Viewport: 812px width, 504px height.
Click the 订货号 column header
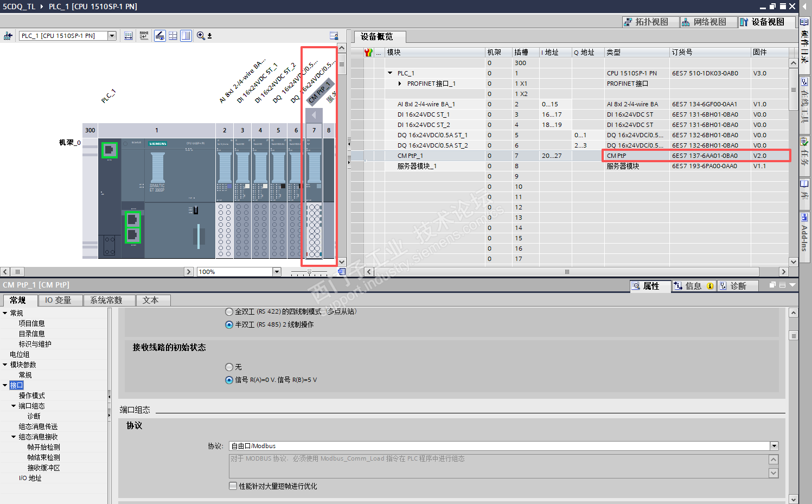[710, 52]
